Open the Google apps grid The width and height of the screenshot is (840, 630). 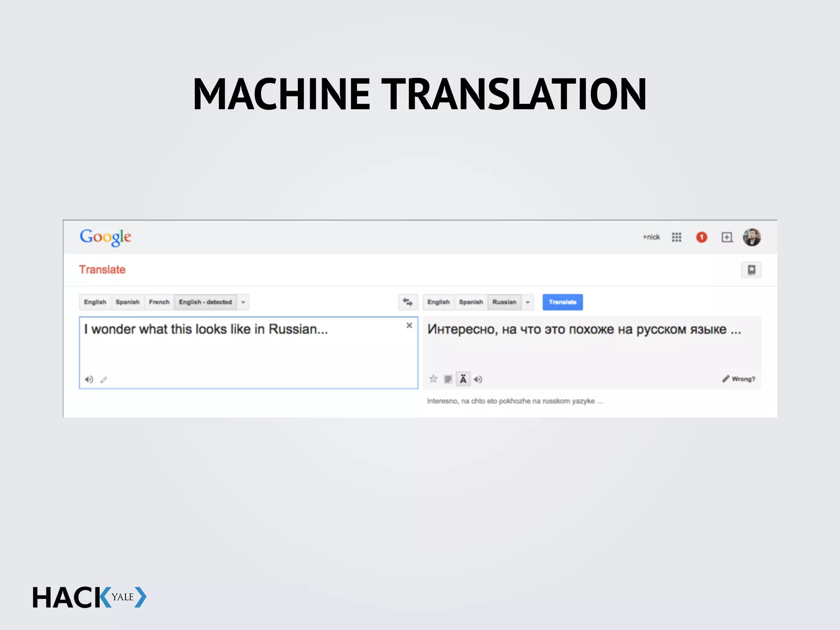click(677, 237)
